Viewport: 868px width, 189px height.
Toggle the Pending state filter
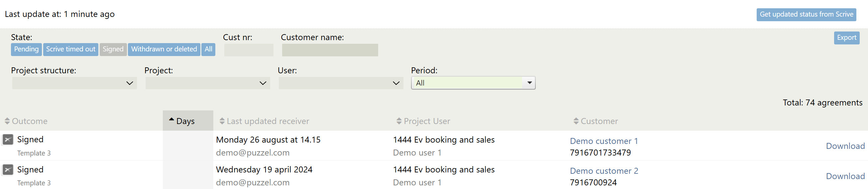click(x=26, y=49)
